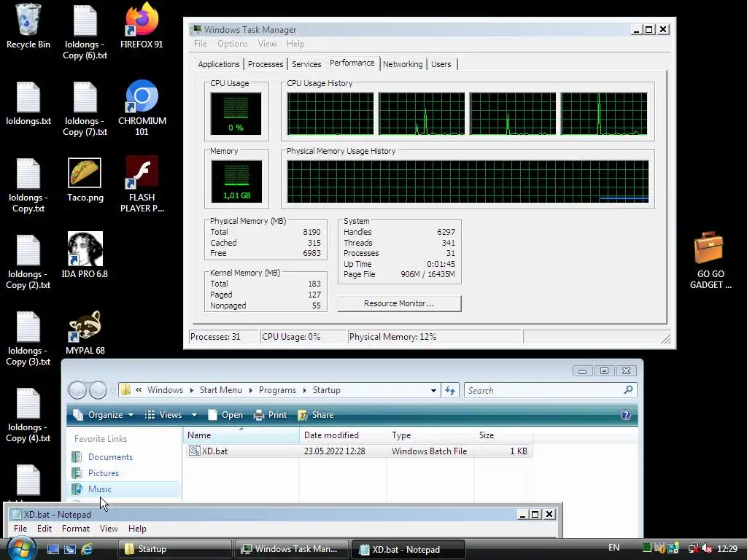Click Show Desktop quick launch icon
Viewport: 747px width, 560px height.
(53, 549)
